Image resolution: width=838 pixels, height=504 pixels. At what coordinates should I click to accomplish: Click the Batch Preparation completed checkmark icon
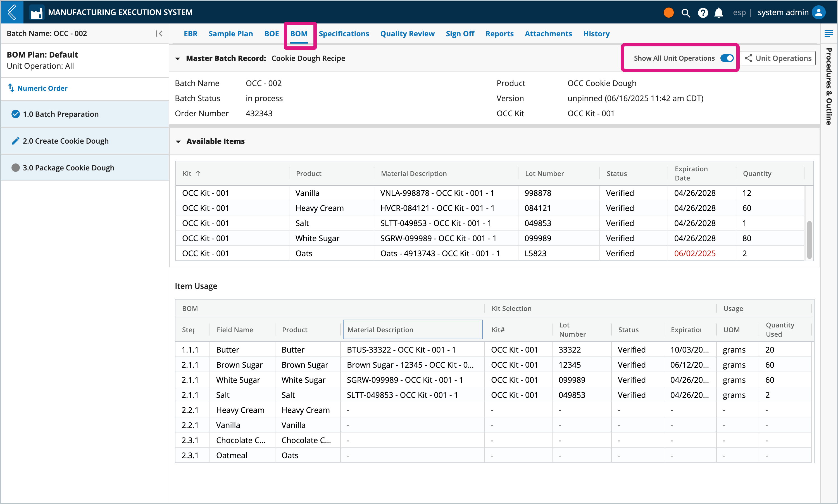tap(15, 114)
